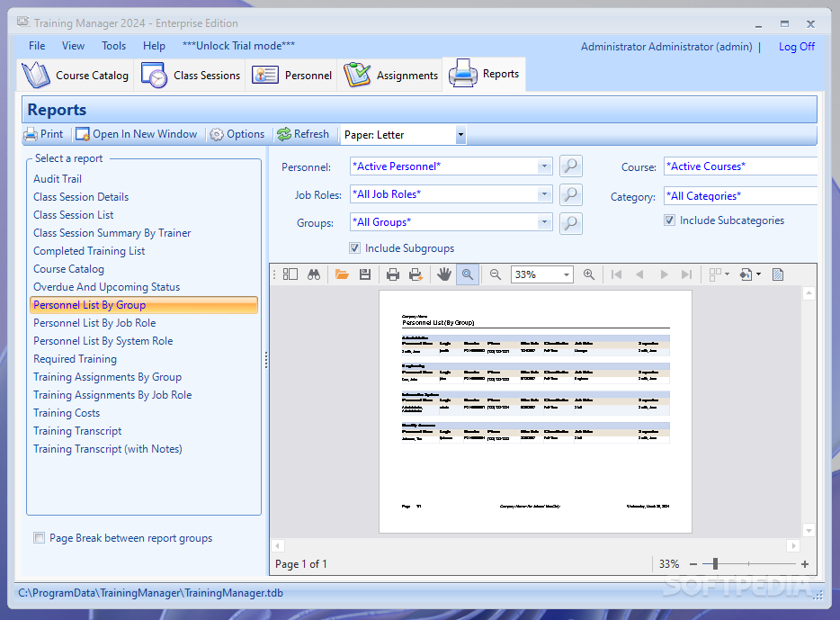Click the report preview page thumbnail
The height and width of the screenshot is (620, 840).
click(535, 411)
